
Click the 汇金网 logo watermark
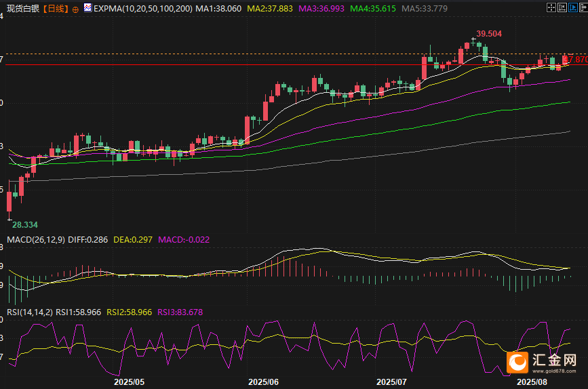545,363
